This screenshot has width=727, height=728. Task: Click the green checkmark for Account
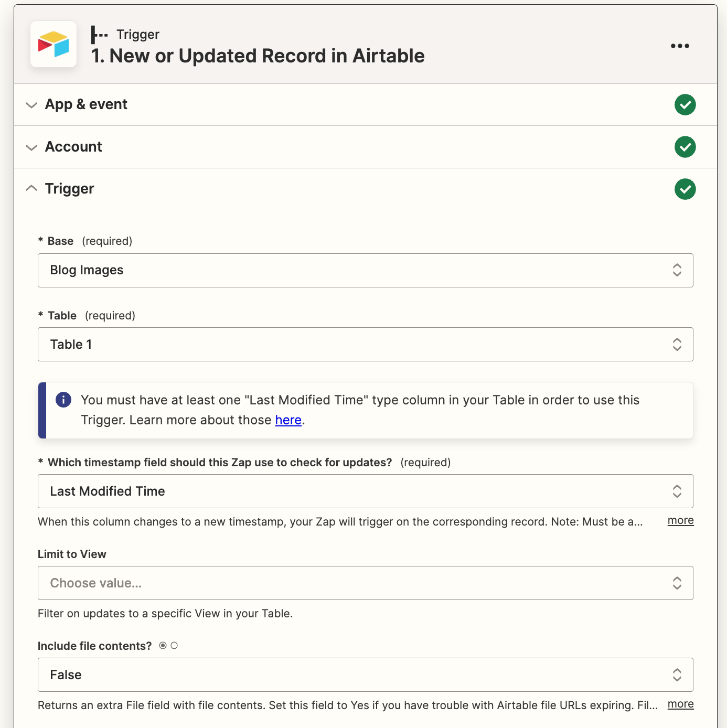685,147
